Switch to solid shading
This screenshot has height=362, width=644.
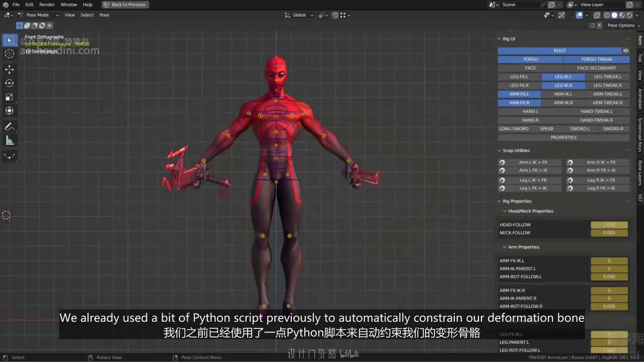click(614, 15)
